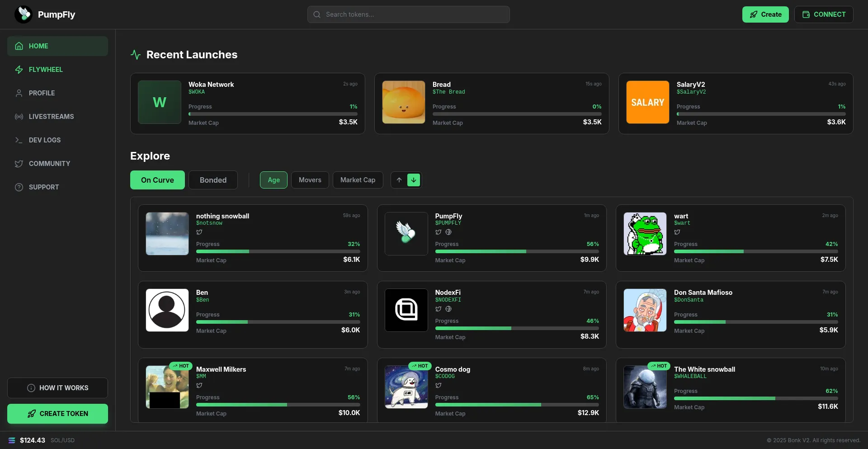Switch to the Bonded tab
Image resolution: width=868 pixels, height=449 pixels.
pos(213,180)
